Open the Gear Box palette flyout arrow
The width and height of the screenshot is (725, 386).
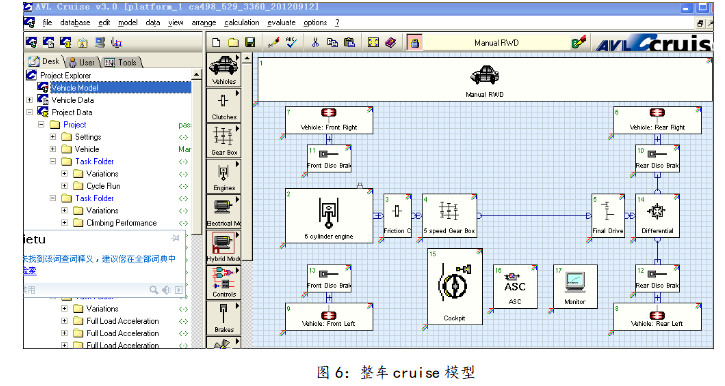(x=238, y=129)
